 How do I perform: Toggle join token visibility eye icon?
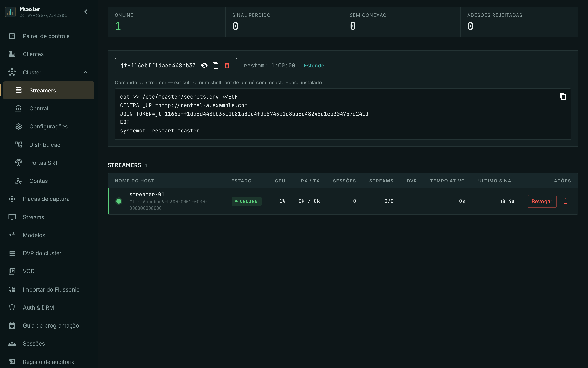tap(204, 65)
